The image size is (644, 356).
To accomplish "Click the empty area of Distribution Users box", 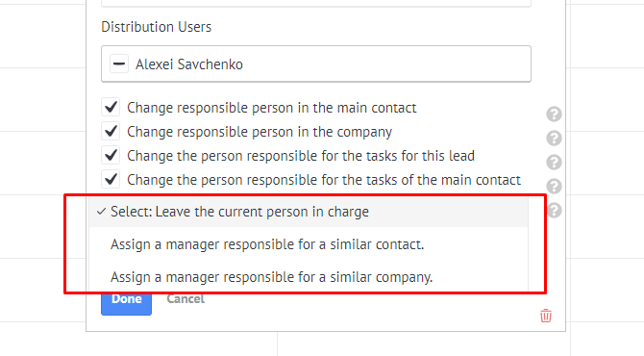I will [x=386, y=64].
